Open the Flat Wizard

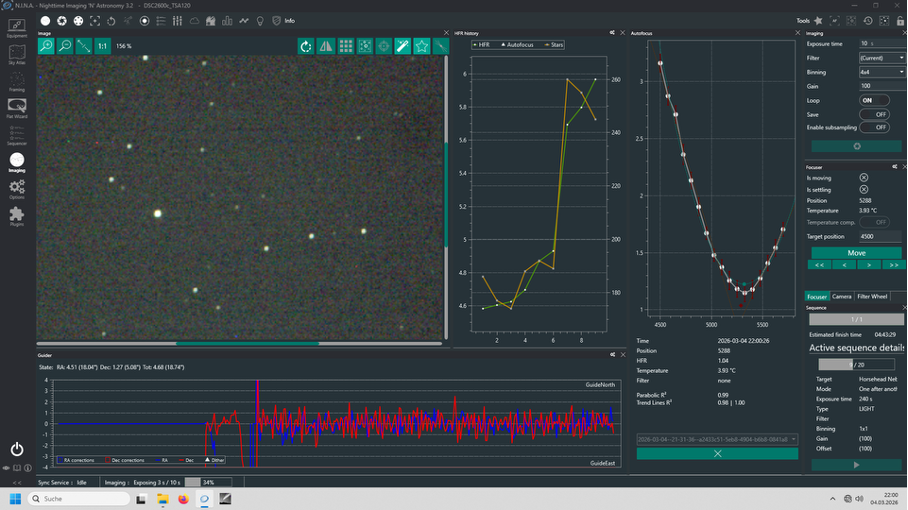tap(17, 108)
